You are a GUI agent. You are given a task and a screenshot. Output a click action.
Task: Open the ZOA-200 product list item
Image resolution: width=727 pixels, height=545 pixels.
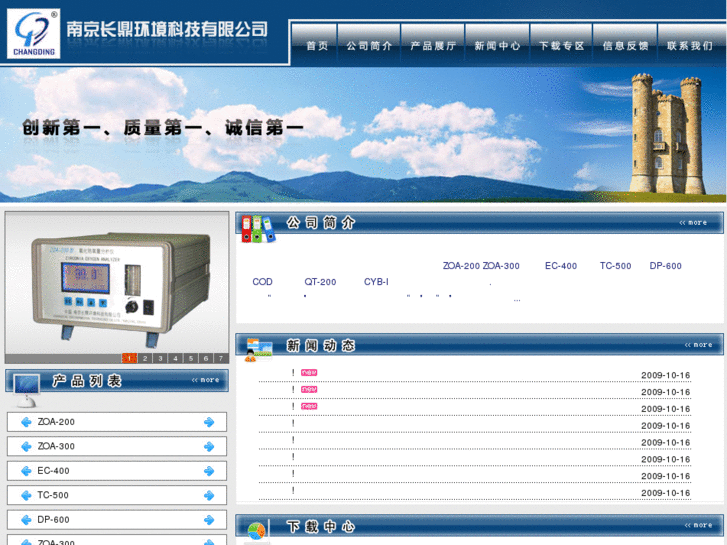tap(117, 422)
